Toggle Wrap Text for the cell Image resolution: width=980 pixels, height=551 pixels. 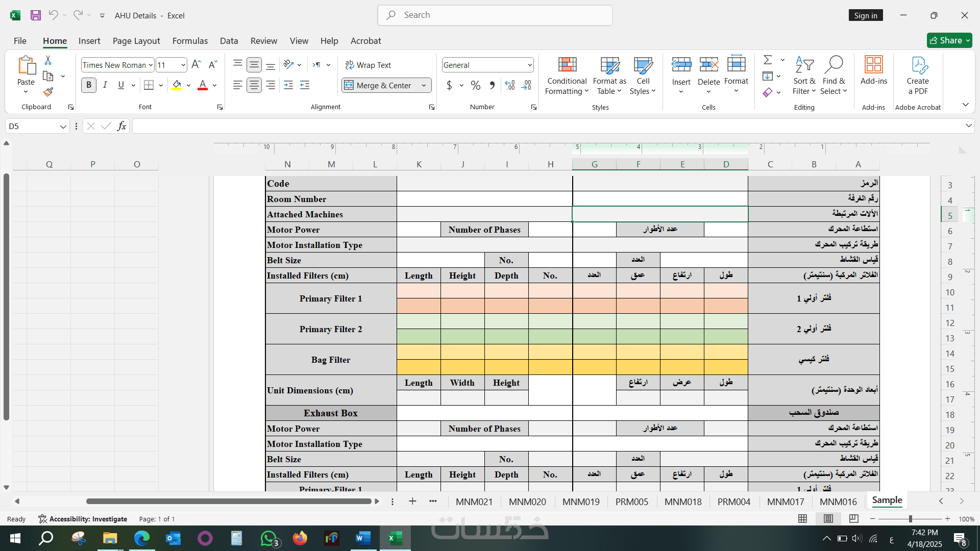click(x=368, y=65)
